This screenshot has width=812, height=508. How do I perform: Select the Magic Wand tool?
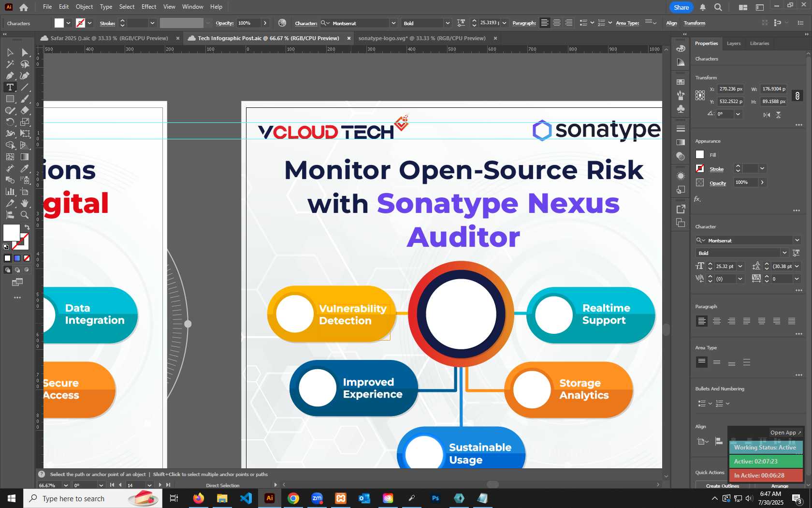click(10, 64)
